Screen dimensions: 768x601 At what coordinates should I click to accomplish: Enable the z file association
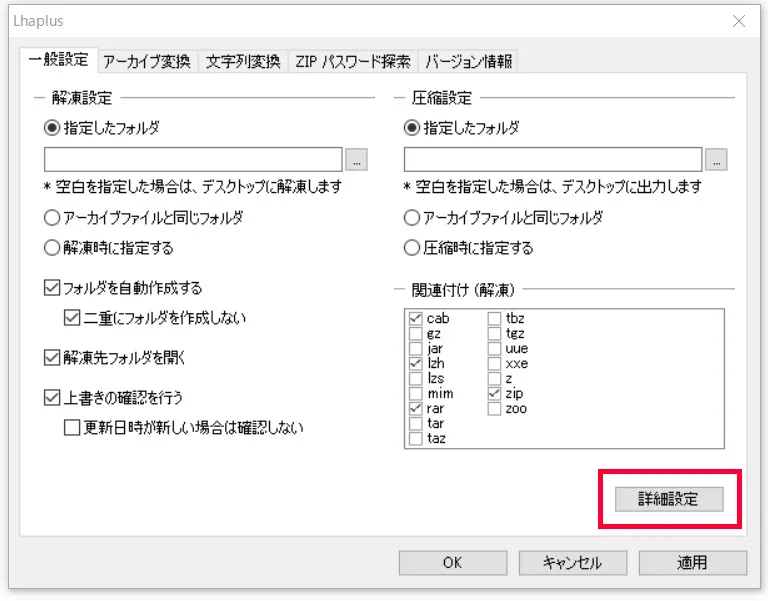pyautogui.click(x=494, y=379)
